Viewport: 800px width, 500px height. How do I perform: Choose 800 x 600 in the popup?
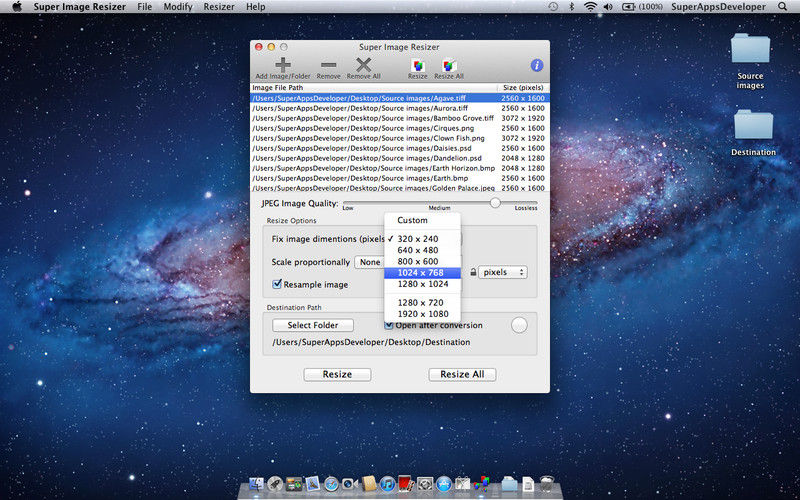422,261
